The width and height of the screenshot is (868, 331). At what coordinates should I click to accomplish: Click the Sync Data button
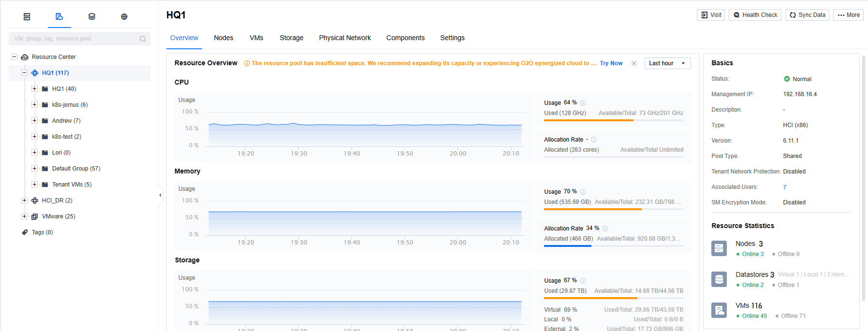tap(807, 15)
